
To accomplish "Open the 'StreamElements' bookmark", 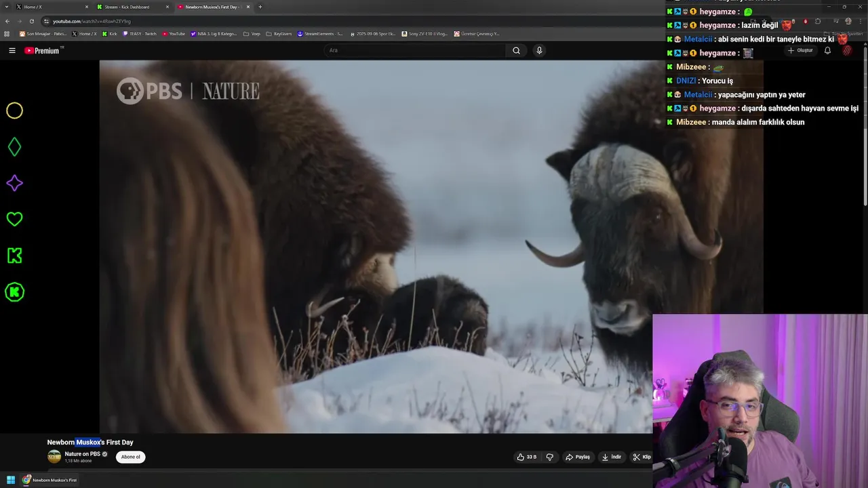I will [x=320, y=33].
